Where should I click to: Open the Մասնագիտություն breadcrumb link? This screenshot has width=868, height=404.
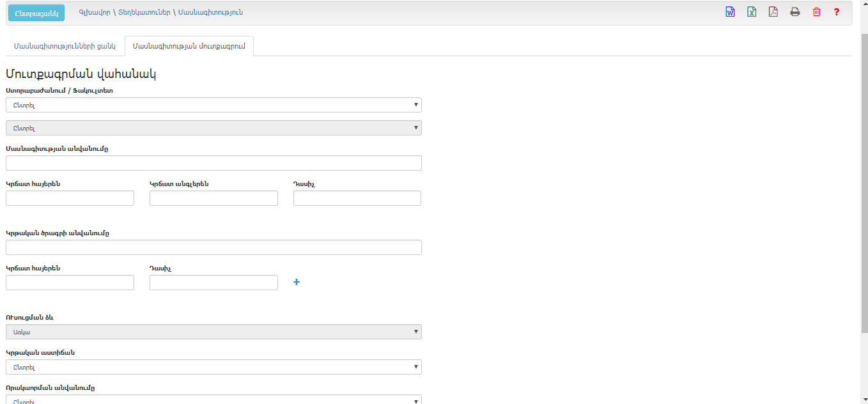pyautogui.click(x=210, y=12)
